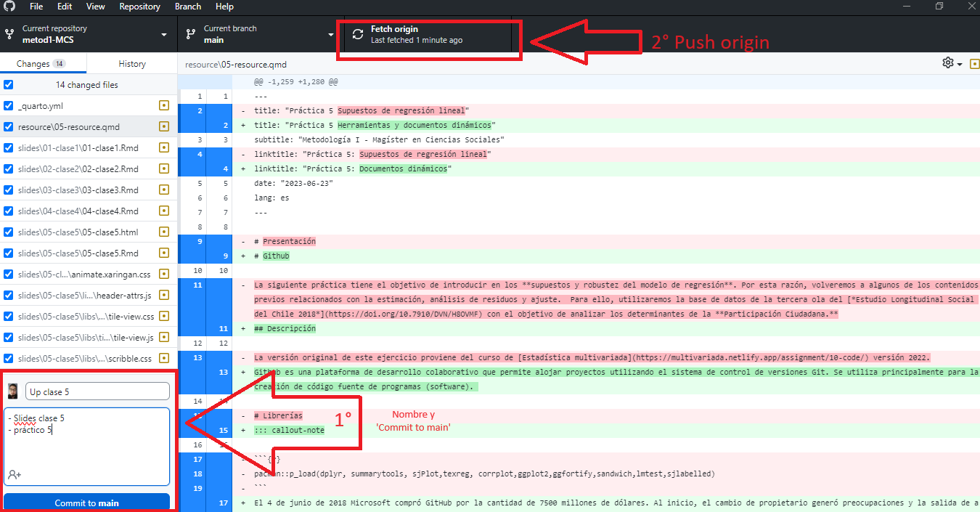The width and height of the screenshot is (980, 512).
Task: Click the current branch icon
Action: [191, 34]
